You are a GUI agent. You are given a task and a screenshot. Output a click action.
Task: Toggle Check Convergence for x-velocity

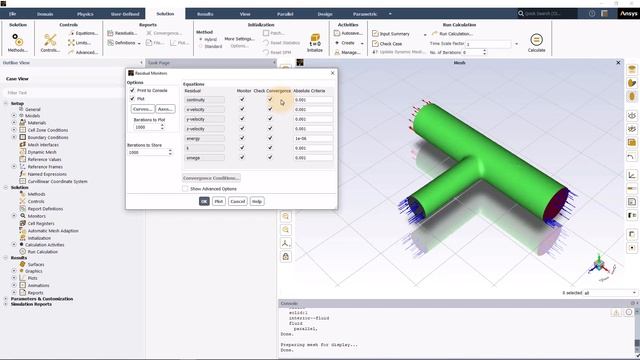pyautogui.click(x=270, y=109)
